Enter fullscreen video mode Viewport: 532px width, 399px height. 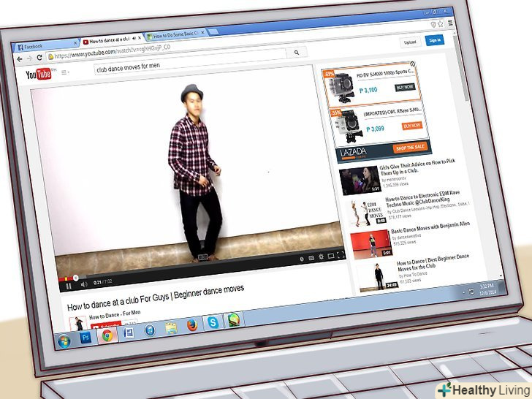tap(341, 254)
